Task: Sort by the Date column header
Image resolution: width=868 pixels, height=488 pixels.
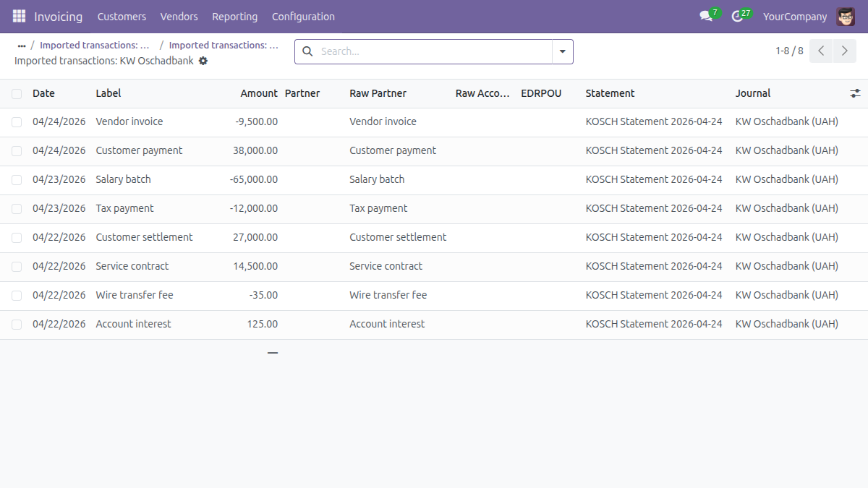Action: (x=43, y=93)
